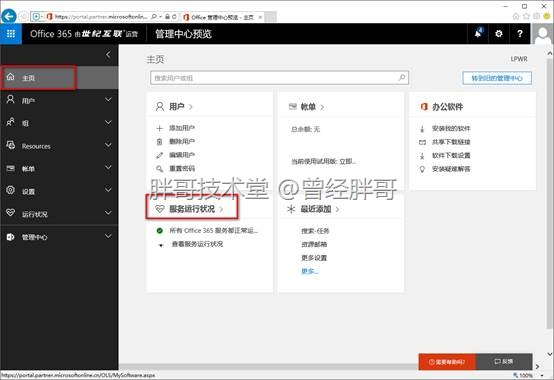Click the 反馈 feedback button

click(504, 362)
